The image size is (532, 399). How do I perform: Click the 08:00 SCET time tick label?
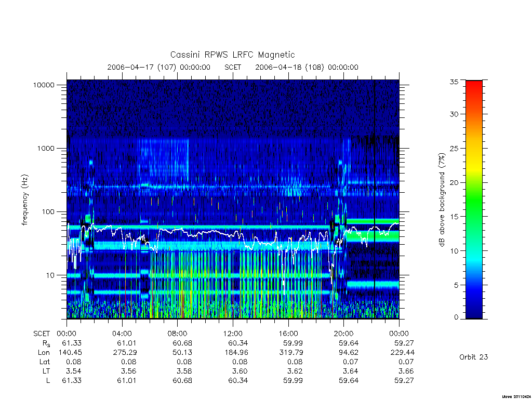coord(177,334)
